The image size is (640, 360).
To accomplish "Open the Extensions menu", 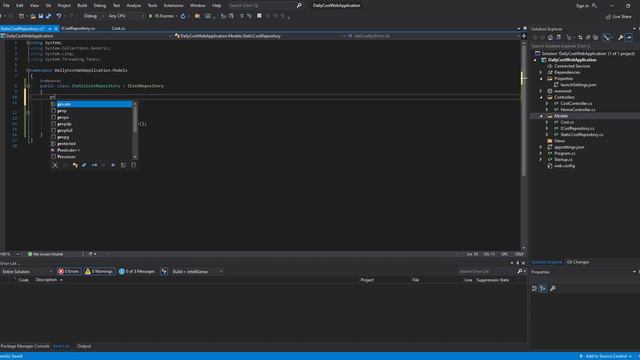I will [173, 6].
